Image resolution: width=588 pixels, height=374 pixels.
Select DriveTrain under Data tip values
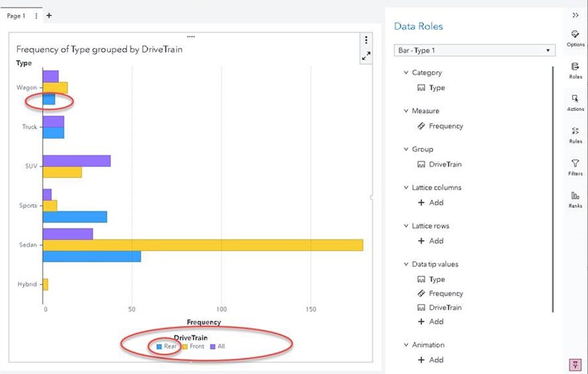tap(445, 307)
